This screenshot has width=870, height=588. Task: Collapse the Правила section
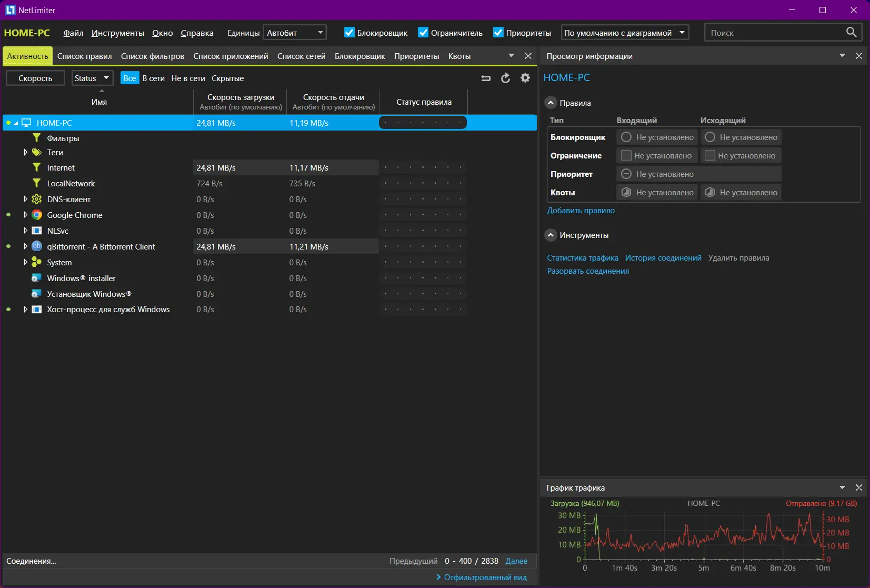point(551,103)
